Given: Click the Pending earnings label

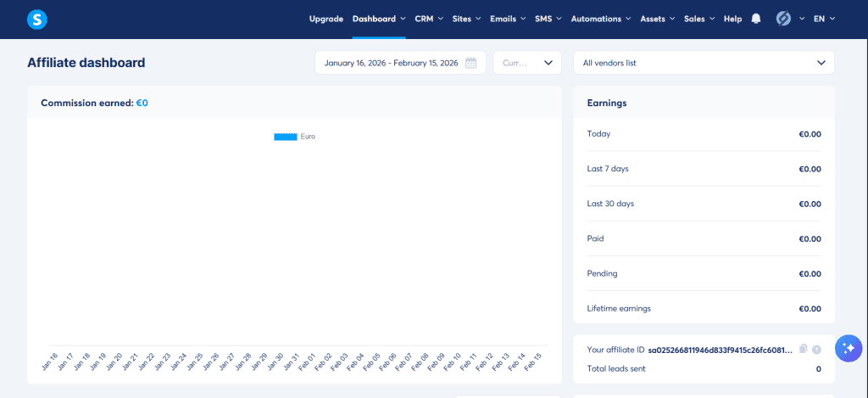Looking at the screenshot, I should (x=602, y=273).
